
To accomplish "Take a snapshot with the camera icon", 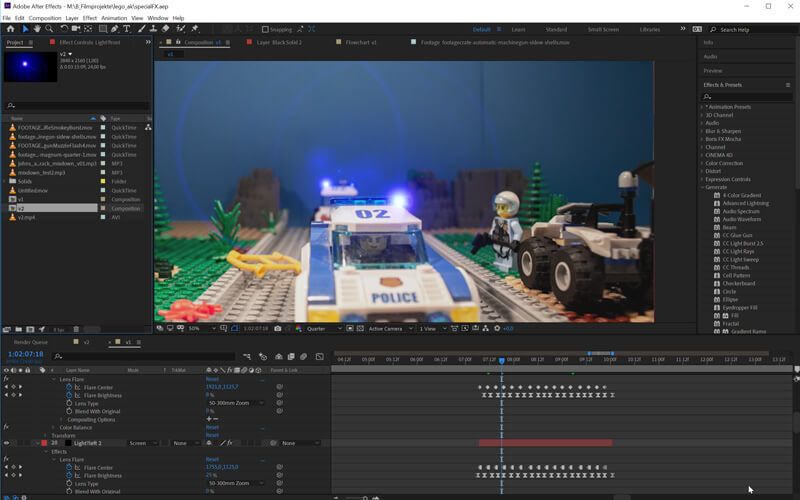I will point(278,329).
